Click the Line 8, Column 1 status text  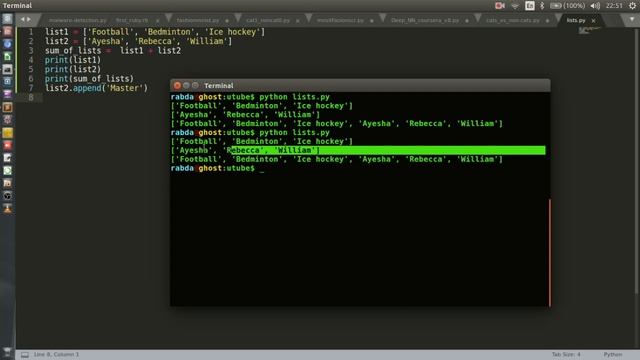[56, 355]
